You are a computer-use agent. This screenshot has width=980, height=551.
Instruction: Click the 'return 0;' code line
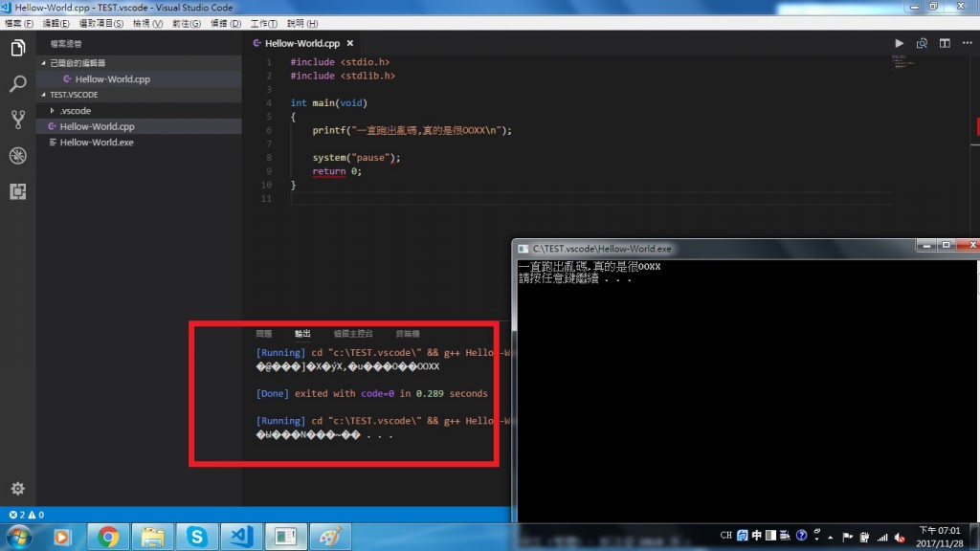click(337, 171)
